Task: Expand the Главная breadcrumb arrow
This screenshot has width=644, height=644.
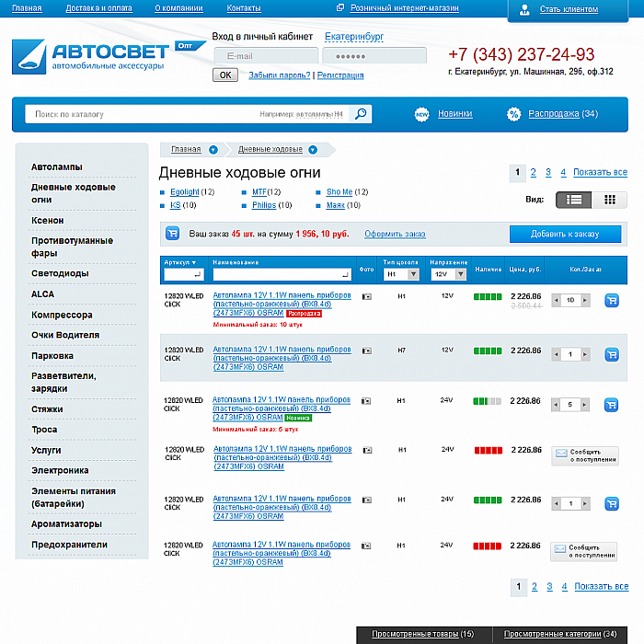Action: pos(213,150)
